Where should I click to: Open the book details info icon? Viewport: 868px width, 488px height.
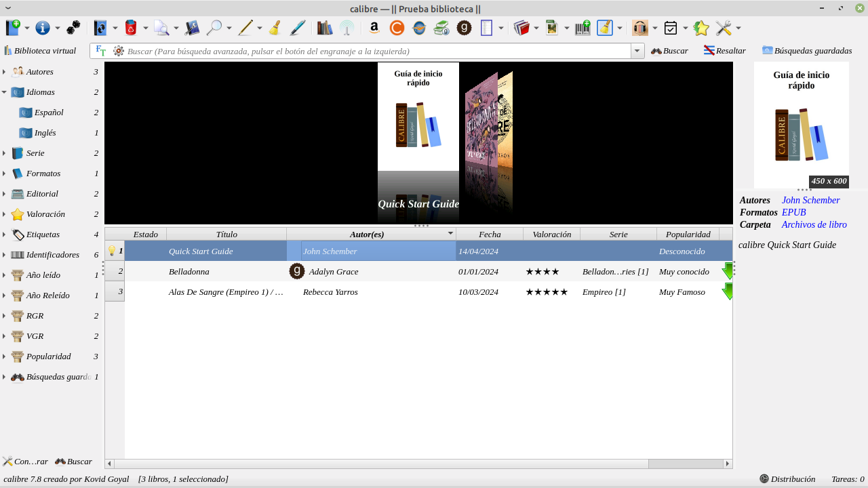coord(43,28)
